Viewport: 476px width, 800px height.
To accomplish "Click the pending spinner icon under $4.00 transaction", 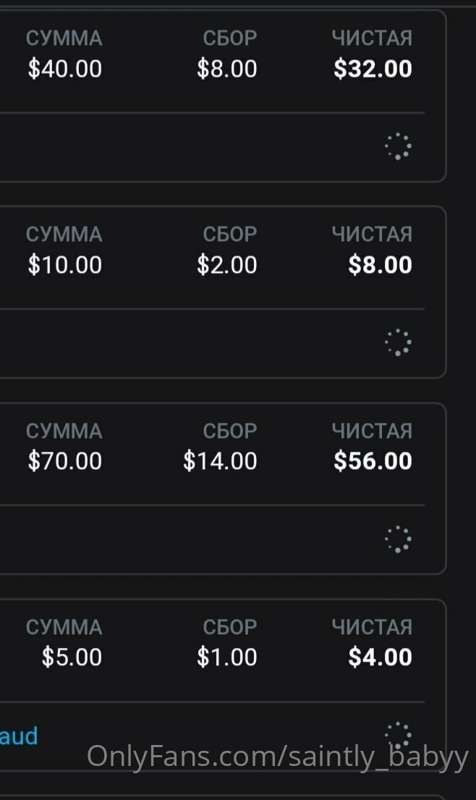I will (x=398, y=735).
